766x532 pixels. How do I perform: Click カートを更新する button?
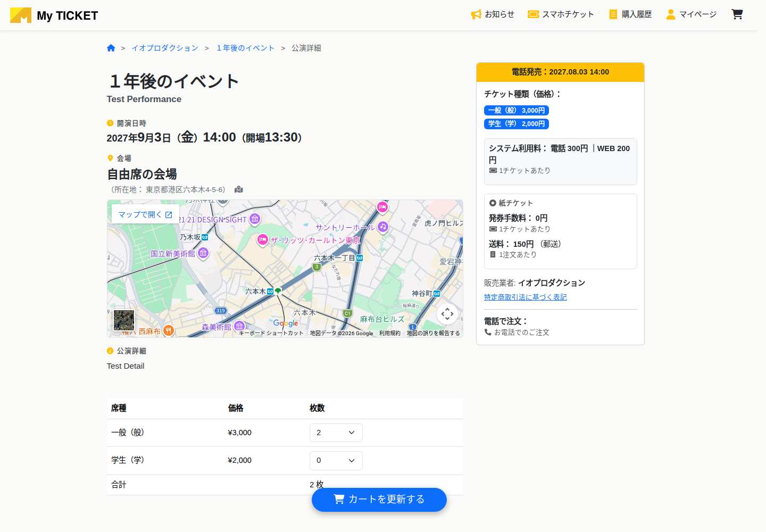click(x=379, y=500)
